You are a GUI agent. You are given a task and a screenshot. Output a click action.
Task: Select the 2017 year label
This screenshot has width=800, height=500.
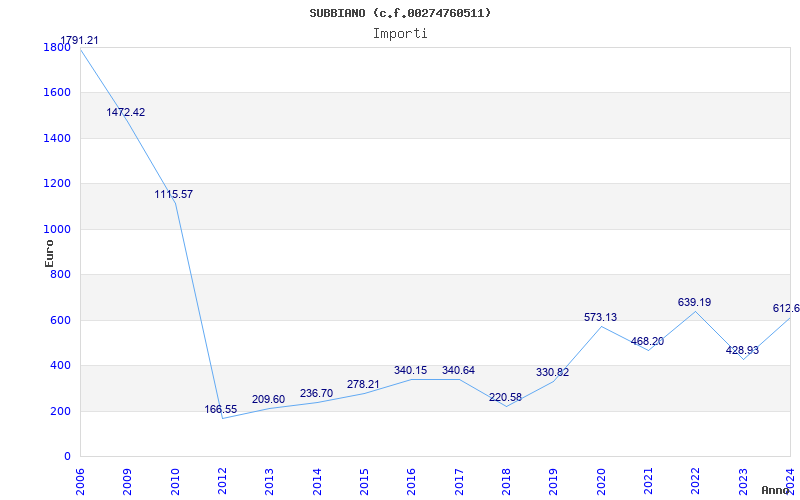[x=459, y=482]
